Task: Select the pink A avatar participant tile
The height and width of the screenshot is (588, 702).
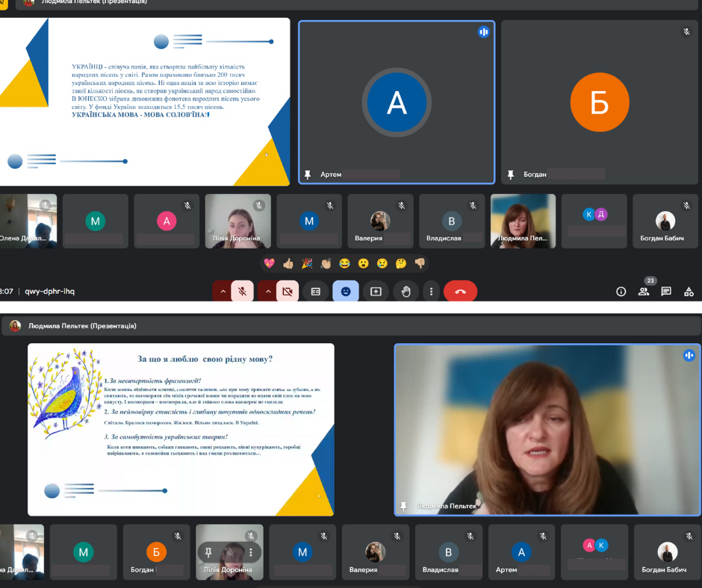Action: [167, 221]
